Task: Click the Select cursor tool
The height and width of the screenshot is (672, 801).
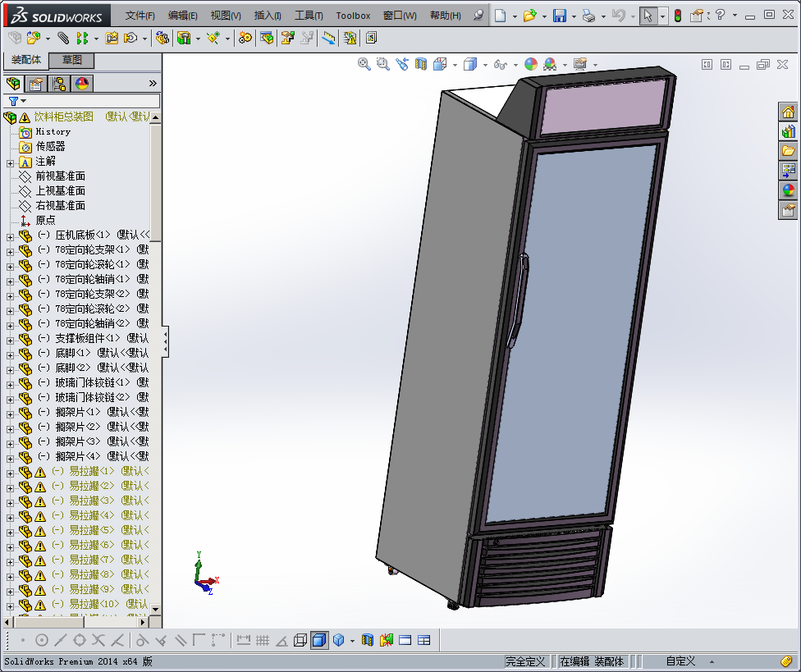Action: (x=648, y=16)
